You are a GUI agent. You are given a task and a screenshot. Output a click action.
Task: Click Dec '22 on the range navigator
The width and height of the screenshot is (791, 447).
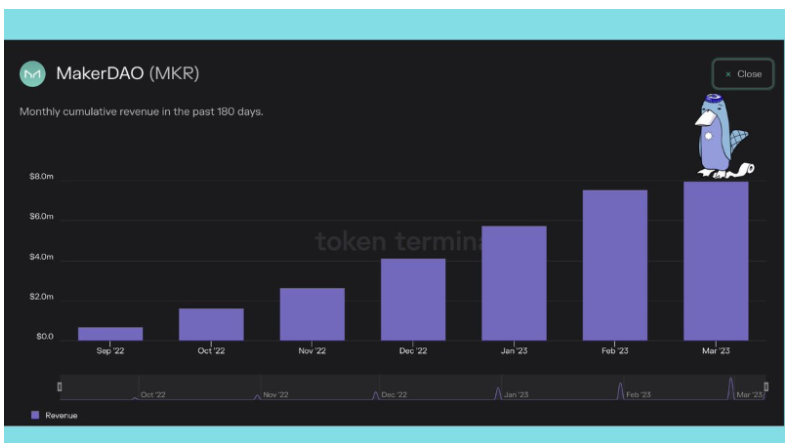(x=394, y=395)
